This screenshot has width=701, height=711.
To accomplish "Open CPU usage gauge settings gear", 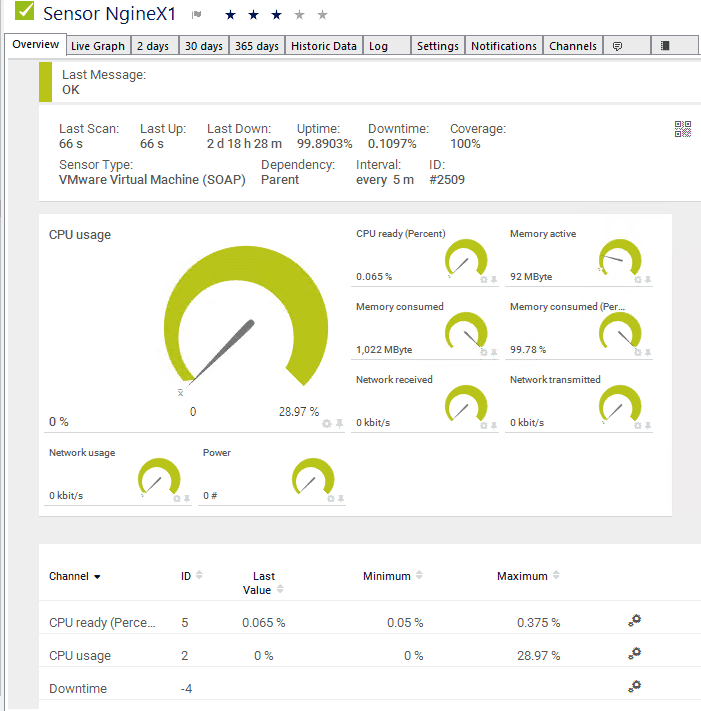I will click(326, 424).
